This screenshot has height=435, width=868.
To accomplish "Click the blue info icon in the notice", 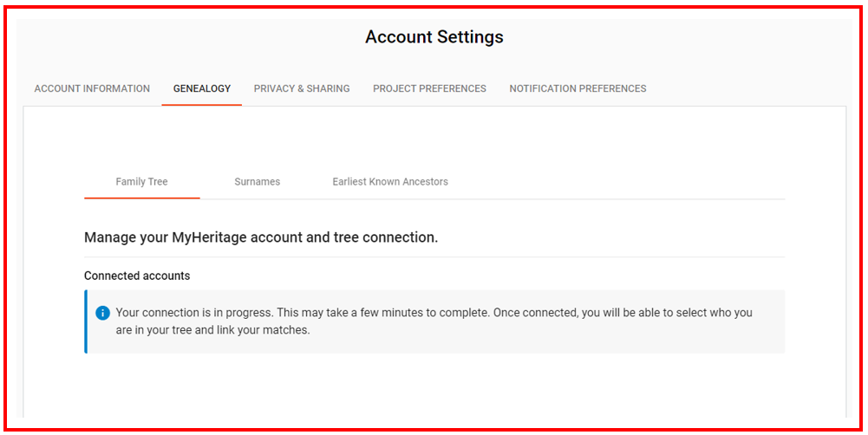I will pyautogui.click(x=102, y=313).
